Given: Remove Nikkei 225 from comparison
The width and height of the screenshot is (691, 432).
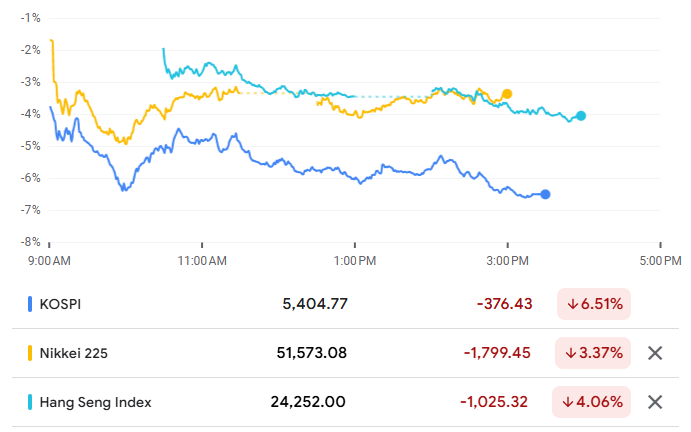Looking at the screenshot, I should (x=655, y=352).
